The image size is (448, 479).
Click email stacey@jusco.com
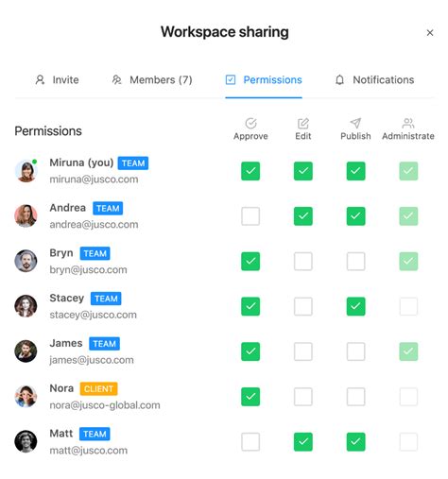tap(94, 315)
